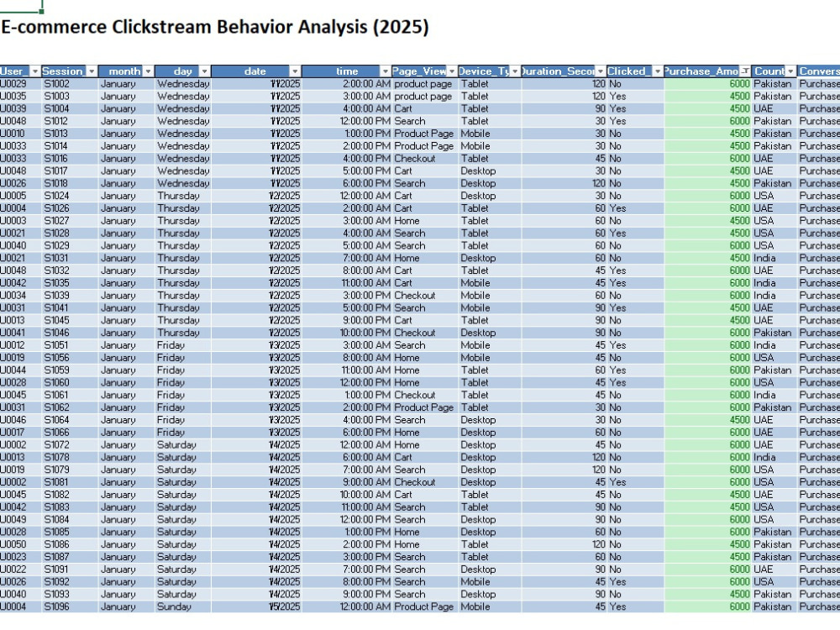Select the Desktop cell in row S1018

[x=491, y=184]
